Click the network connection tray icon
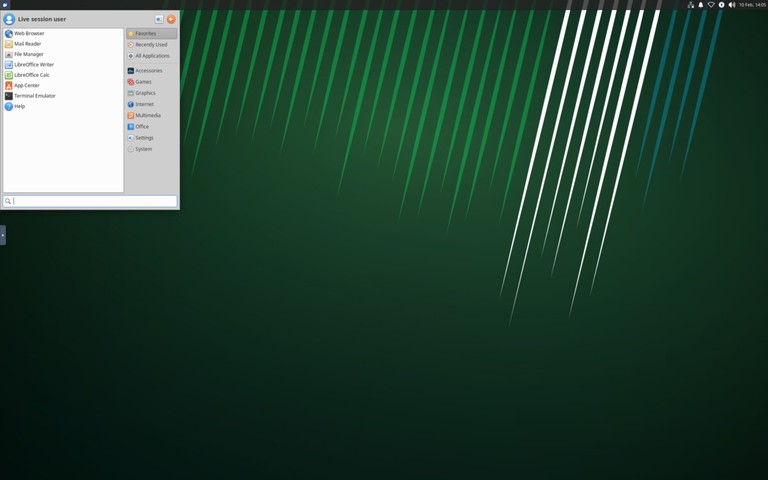 (x=691, y=4)
